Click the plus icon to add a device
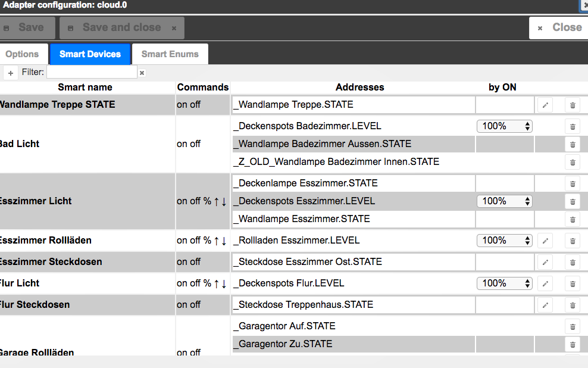 coord(11,73)
